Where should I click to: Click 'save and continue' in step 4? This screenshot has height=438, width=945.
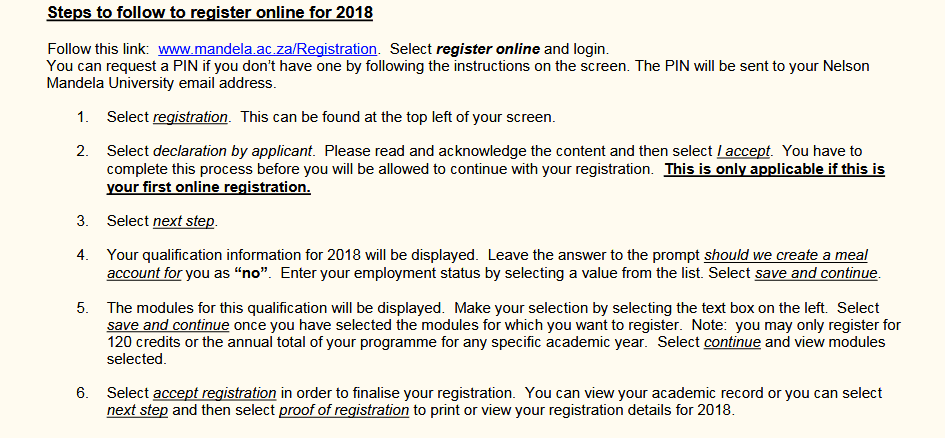coord(815,273)
